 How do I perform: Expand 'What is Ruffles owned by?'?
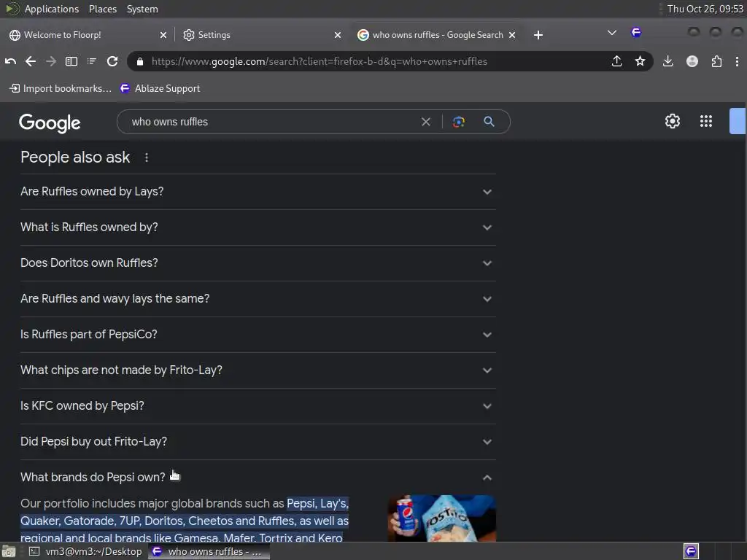(258, 227)
